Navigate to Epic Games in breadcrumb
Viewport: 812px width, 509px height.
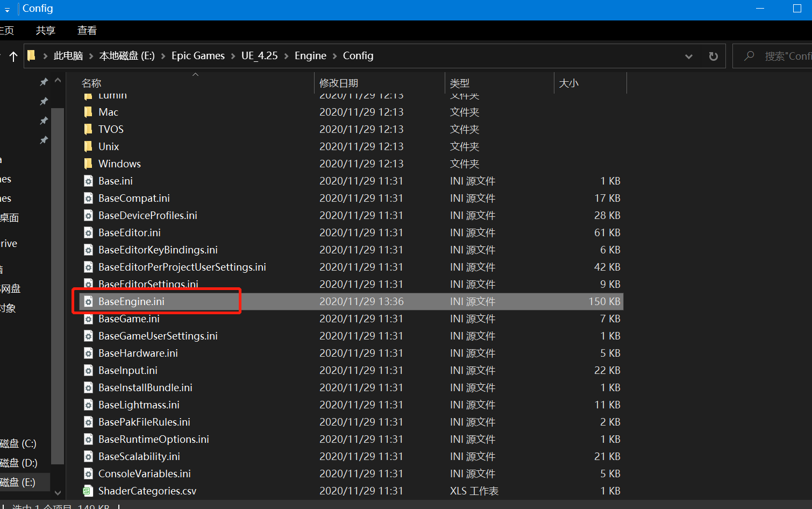point(198,56)
